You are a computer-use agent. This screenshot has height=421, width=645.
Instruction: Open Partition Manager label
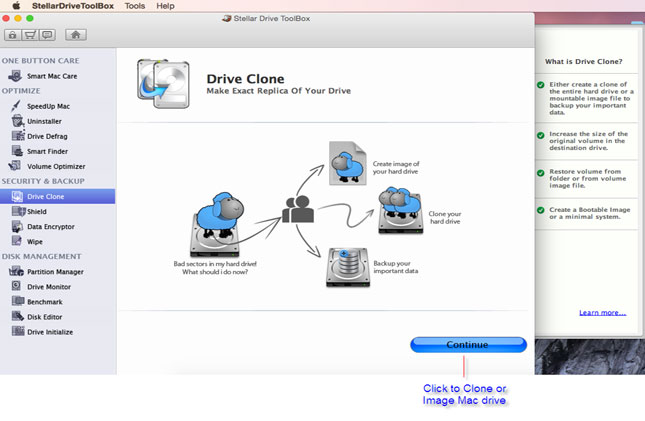[55, 272]
